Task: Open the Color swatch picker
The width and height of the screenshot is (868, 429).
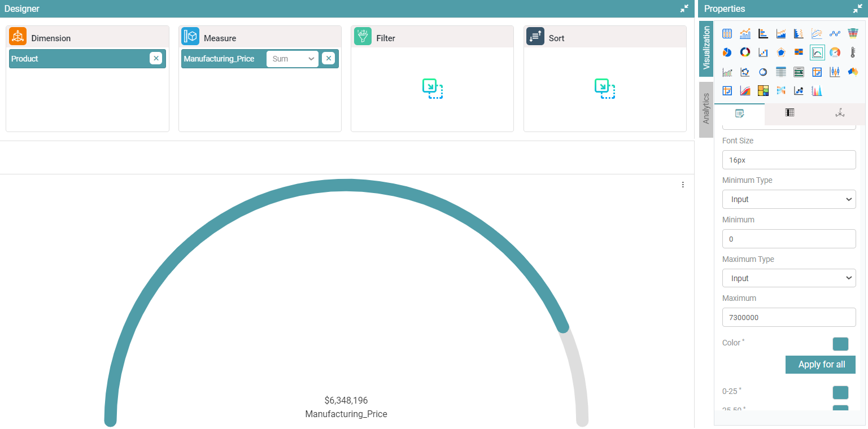Action: pos(840,344)
